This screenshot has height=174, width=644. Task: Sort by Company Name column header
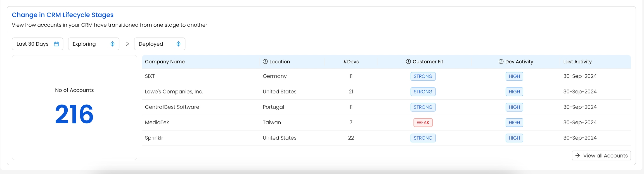click(165, 62)
